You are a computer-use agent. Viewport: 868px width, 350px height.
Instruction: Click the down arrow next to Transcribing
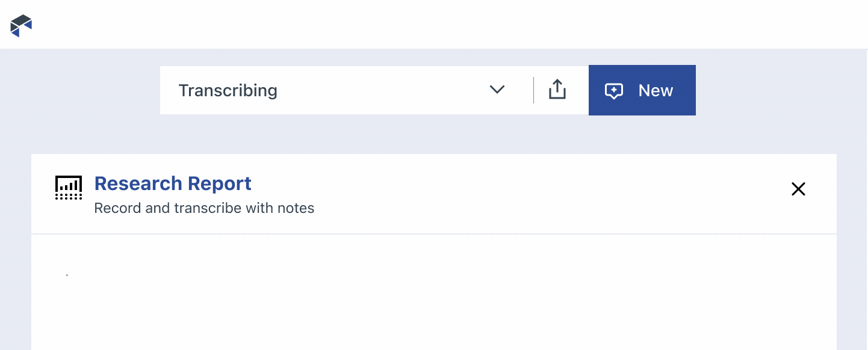[x=497, y=90]
